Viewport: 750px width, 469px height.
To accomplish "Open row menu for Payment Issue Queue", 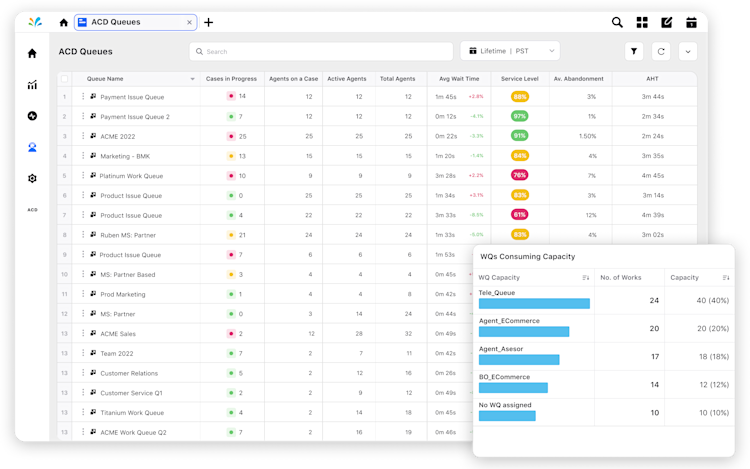I will pos(83,97).
